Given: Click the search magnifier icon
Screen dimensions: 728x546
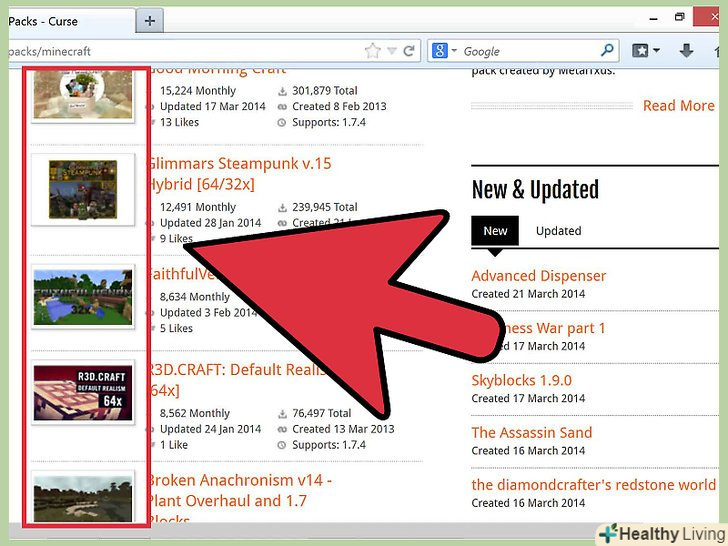Looking at the screenshot, I should [607, 50].
